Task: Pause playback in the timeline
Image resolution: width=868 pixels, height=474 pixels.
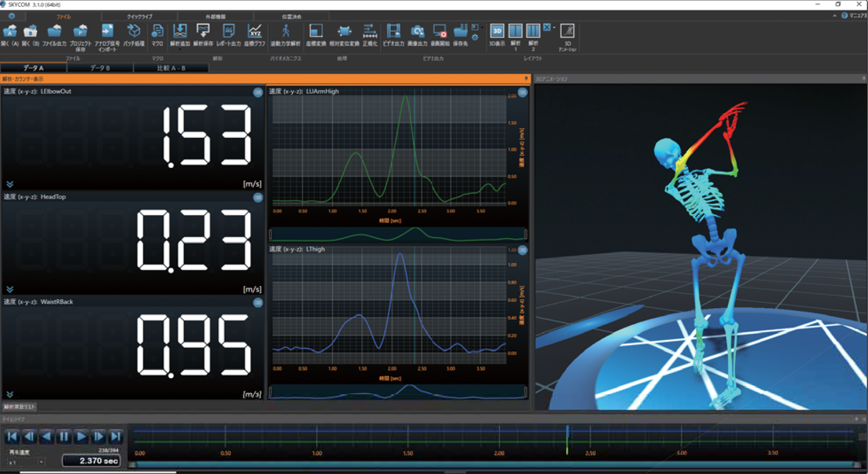Action: coord(64,436)
